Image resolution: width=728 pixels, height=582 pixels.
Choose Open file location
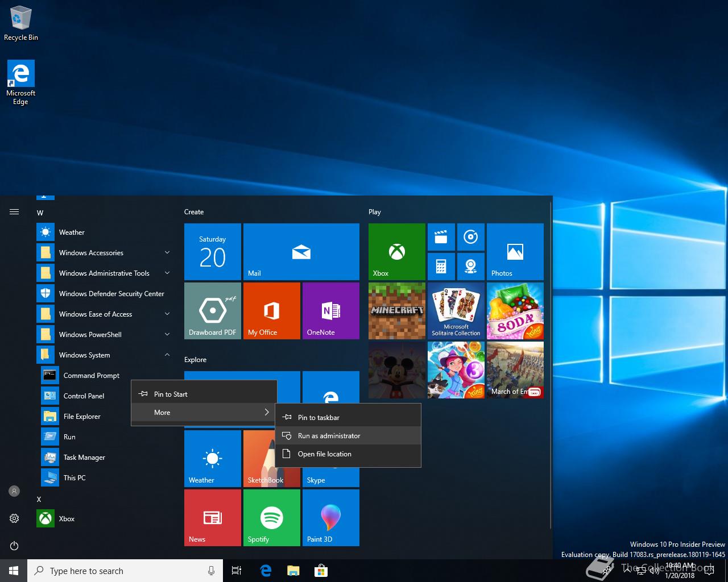(348, 454)
